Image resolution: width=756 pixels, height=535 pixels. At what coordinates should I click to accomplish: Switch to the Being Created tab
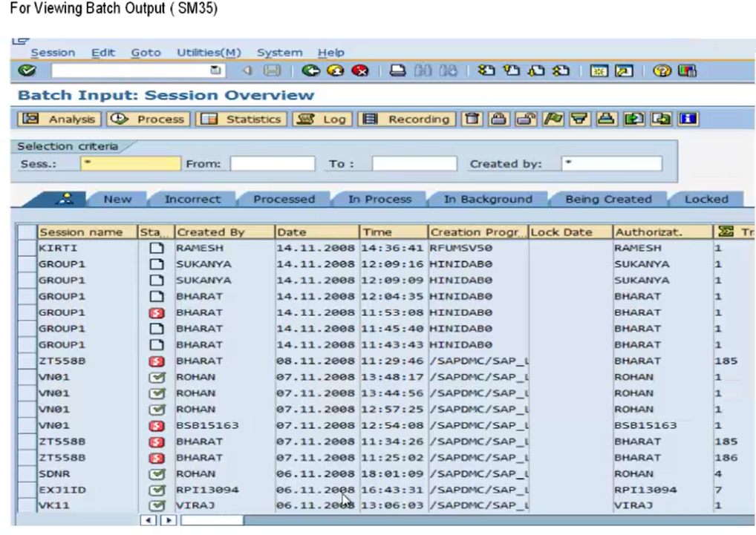pos(608,200)
